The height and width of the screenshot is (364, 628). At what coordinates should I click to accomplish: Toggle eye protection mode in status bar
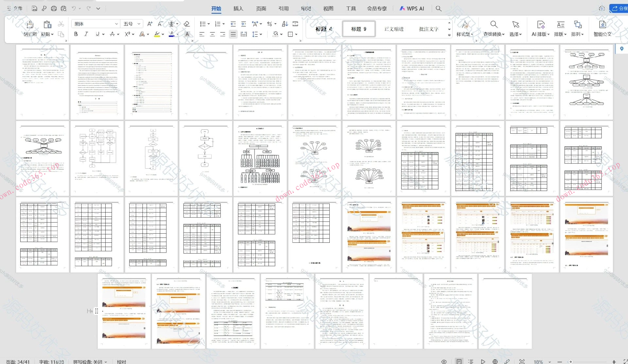[x=444, y=361]
